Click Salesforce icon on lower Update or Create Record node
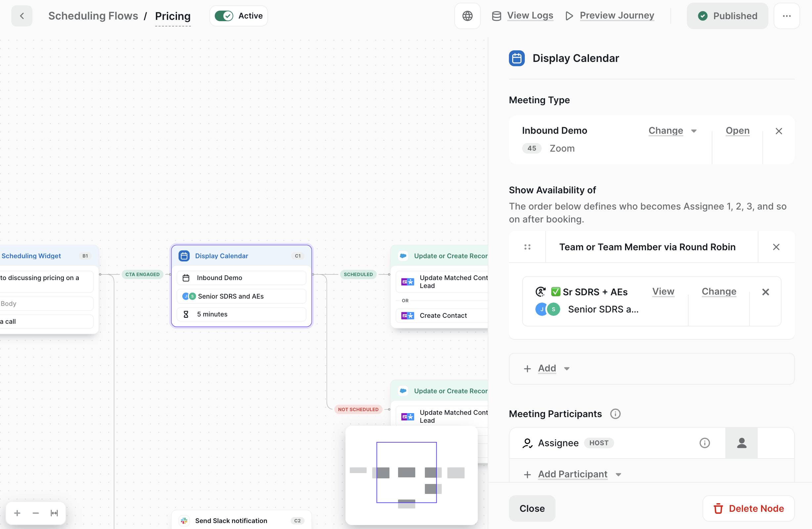Screen dimensions: 812x529 tap(403, 391)
